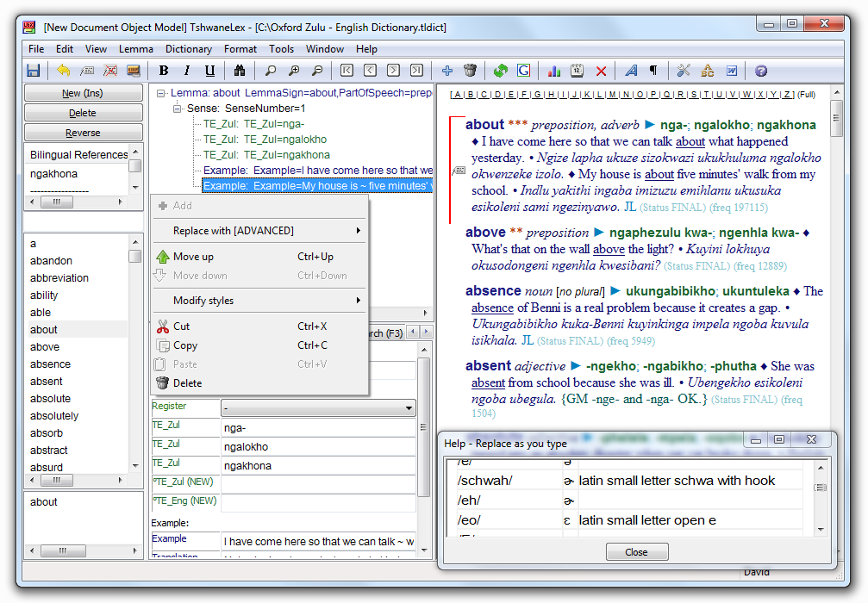Open the Format menu
The image size is (868, 603).
(240, 49)
